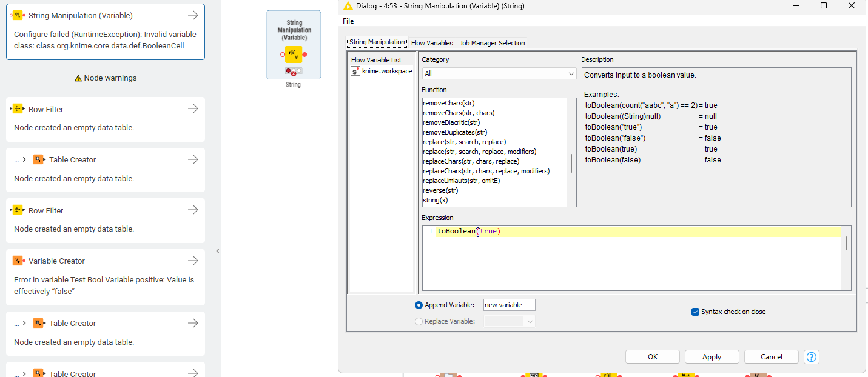Screen dimensions: 868x377
Task: Click arrow on Variable Creator warning card
Action: point(193,261)
